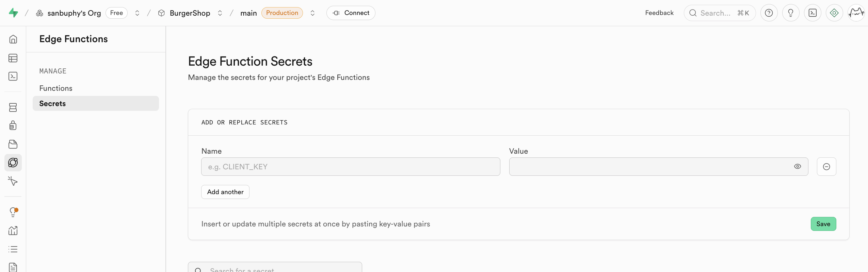Expand the main branch switcher

[312, 13]
